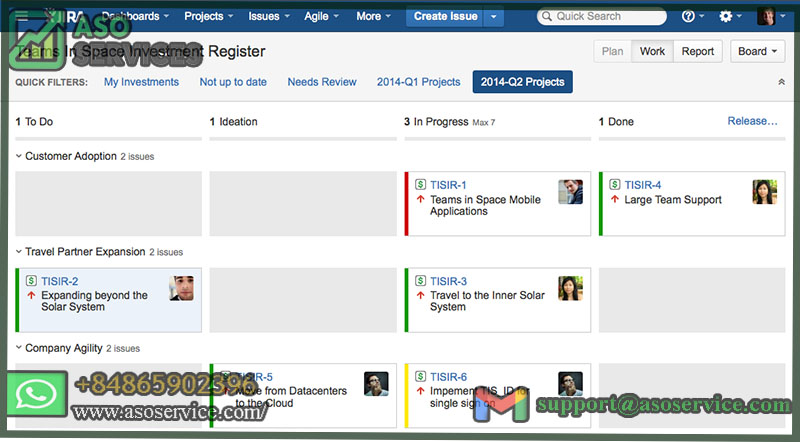The image size is (800, 442).
Task: Collapse the Travel Partner Expansion swimlane
Action: tap(18, 252)
